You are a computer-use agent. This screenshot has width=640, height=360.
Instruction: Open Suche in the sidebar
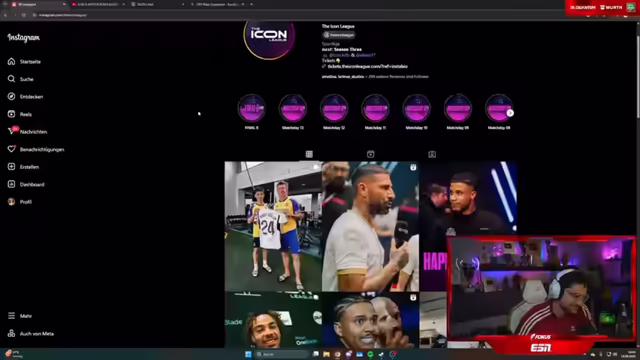pos(20,79)
